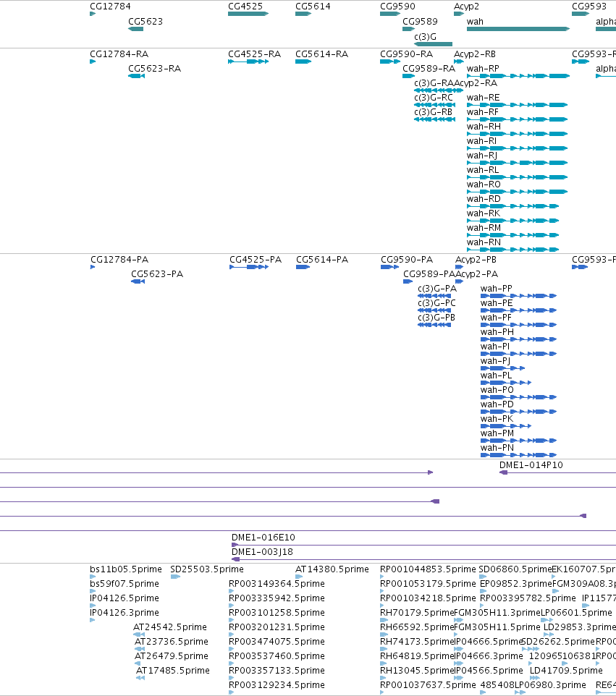Click transcript wah-RD

click(484, 199)
